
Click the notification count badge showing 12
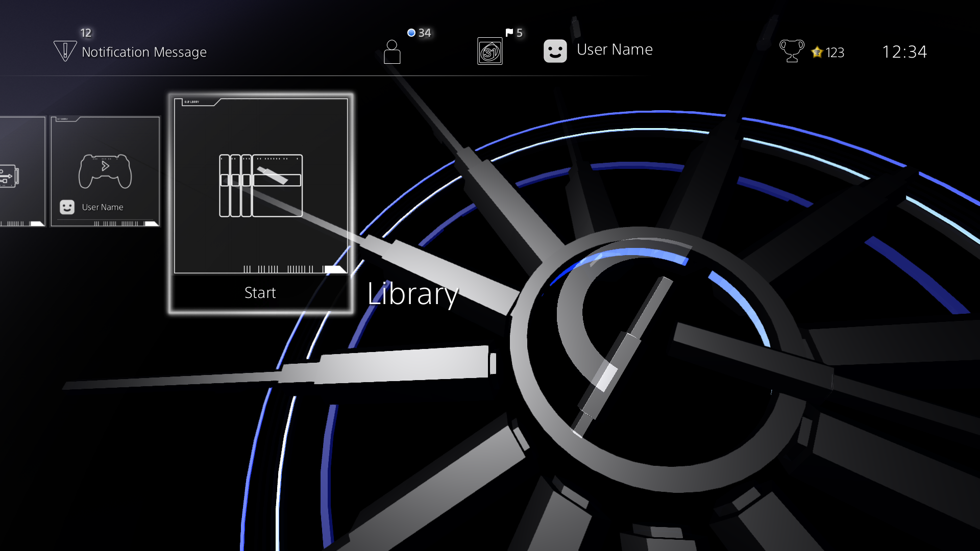[86, 33]
